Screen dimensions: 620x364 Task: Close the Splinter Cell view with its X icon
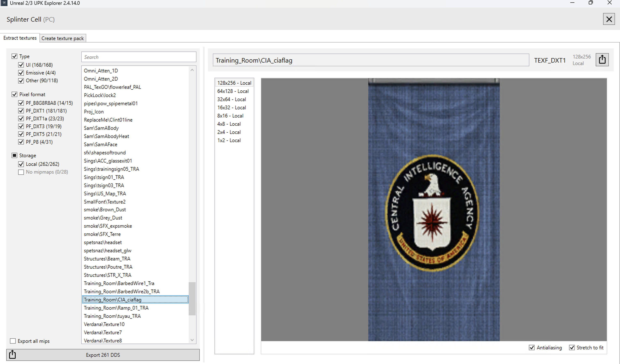[609, 19]
